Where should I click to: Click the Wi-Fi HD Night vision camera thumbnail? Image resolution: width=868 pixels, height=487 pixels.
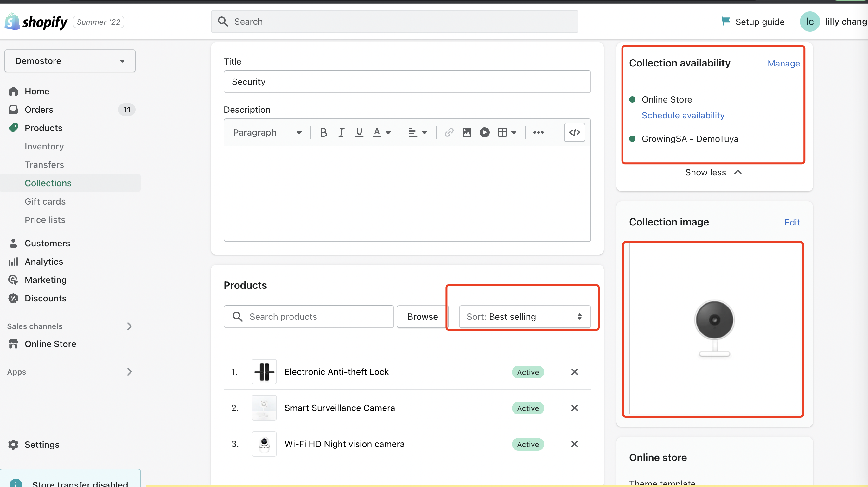tap(264, 444)
